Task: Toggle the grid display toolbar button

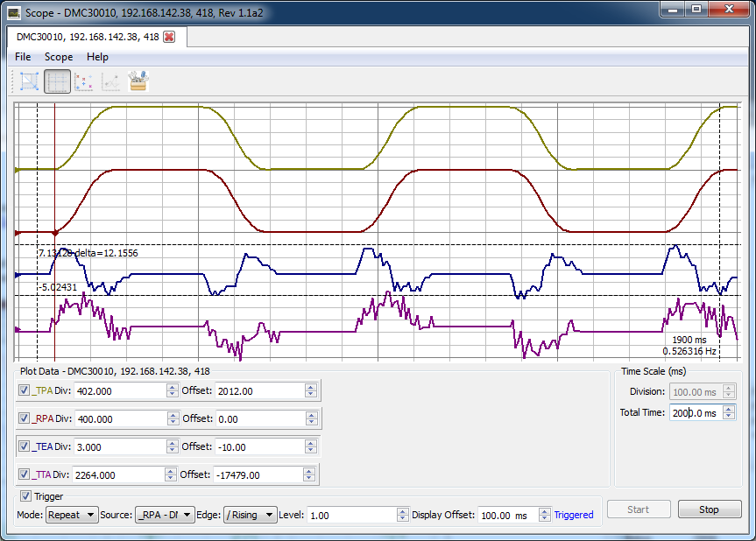Action: (x=57, y=81)
